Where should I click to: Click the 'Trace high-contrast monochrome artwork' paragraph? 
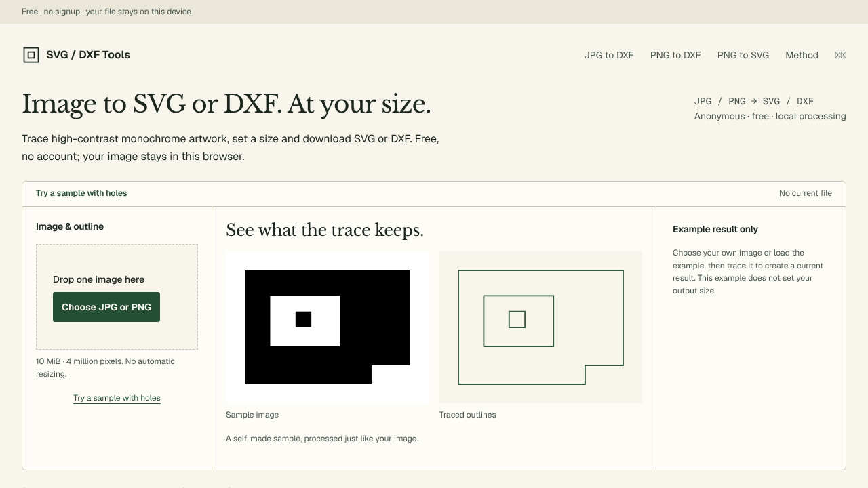point(231,147)
